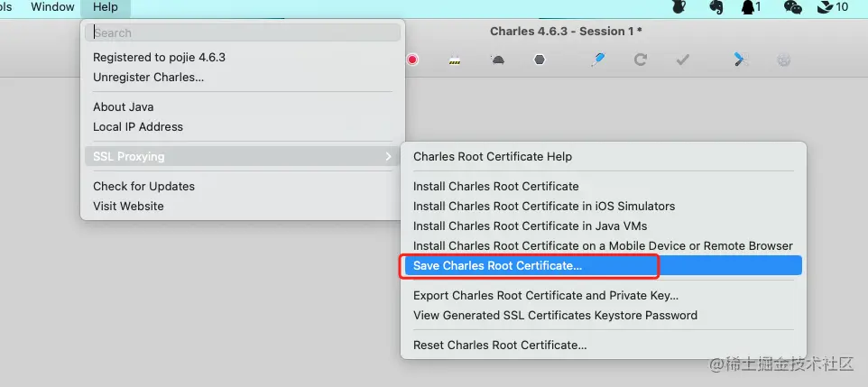This screenshot has width=868, height=387.
Task: Click the Validate checkmark icon
Action: (x=682, y=60)
